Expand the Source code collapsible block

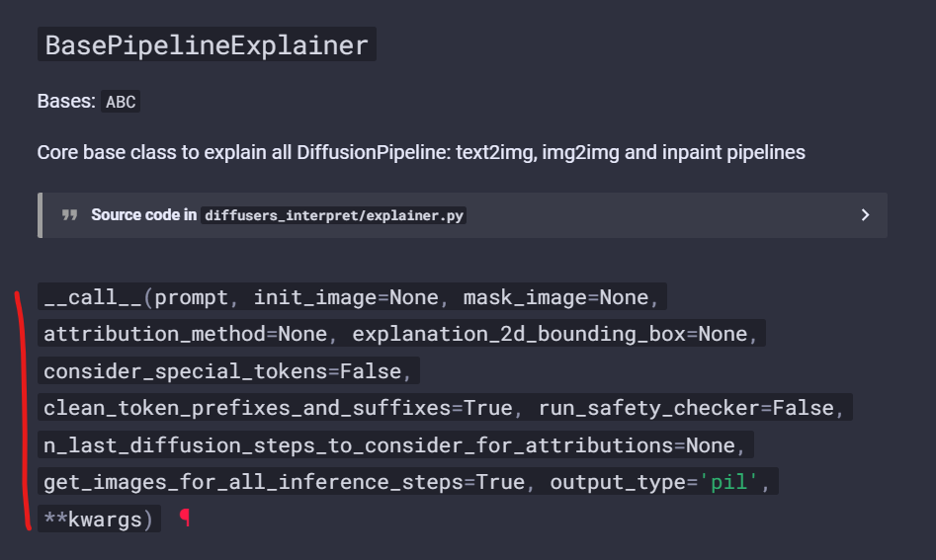pos(462,215)
